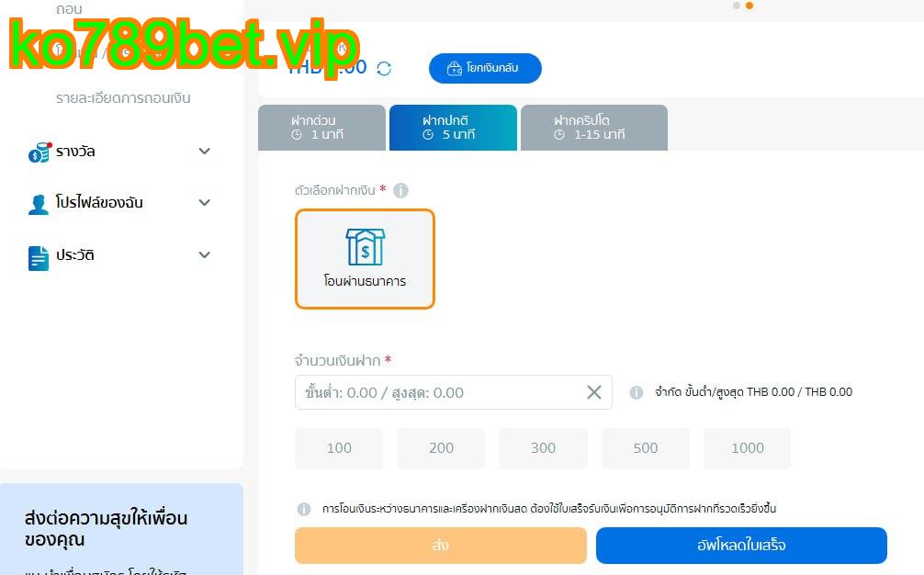The width and height of the screenshot is (924, 575).
Task: Click the deposit amount input field
Action: click(453, 392)
